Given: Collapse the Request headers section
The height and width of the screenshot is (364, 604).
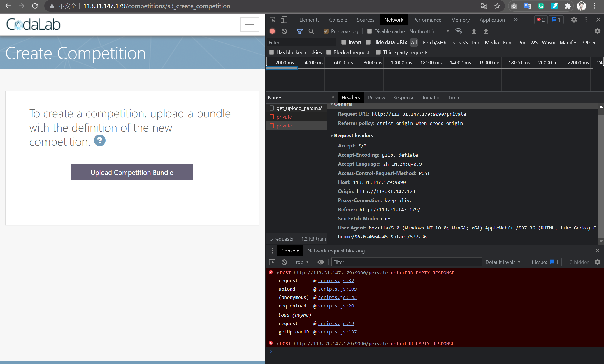Looking at the screenshot, I should (x=332, y=135).
